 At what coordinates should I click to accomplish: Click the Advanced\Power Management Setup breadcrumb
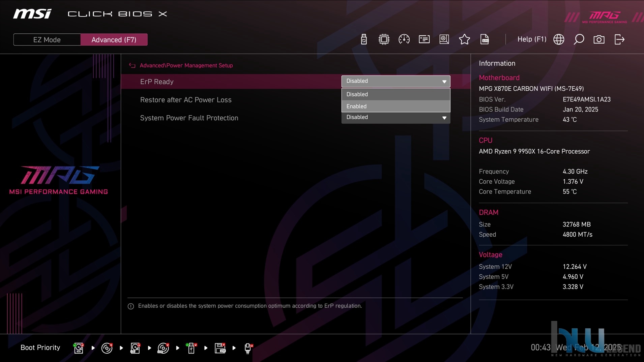coord(186,65)
